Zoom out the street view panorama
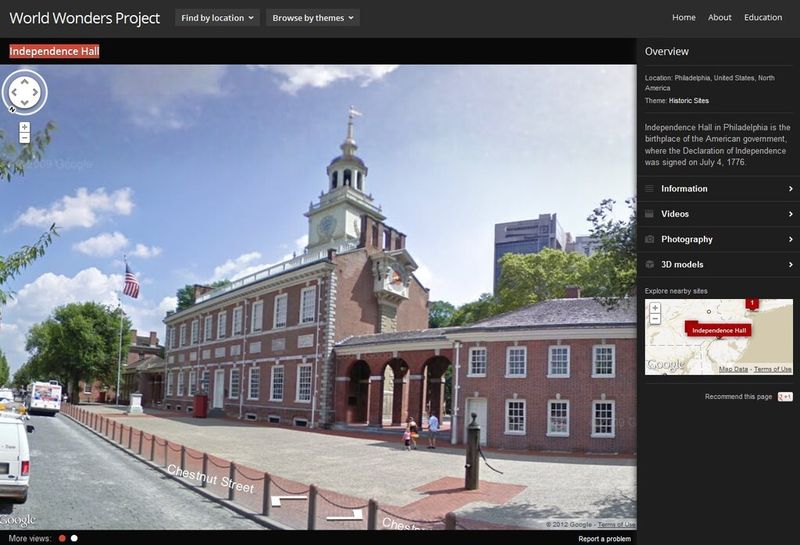Screen dimensions: 800x545 [24, 138]
